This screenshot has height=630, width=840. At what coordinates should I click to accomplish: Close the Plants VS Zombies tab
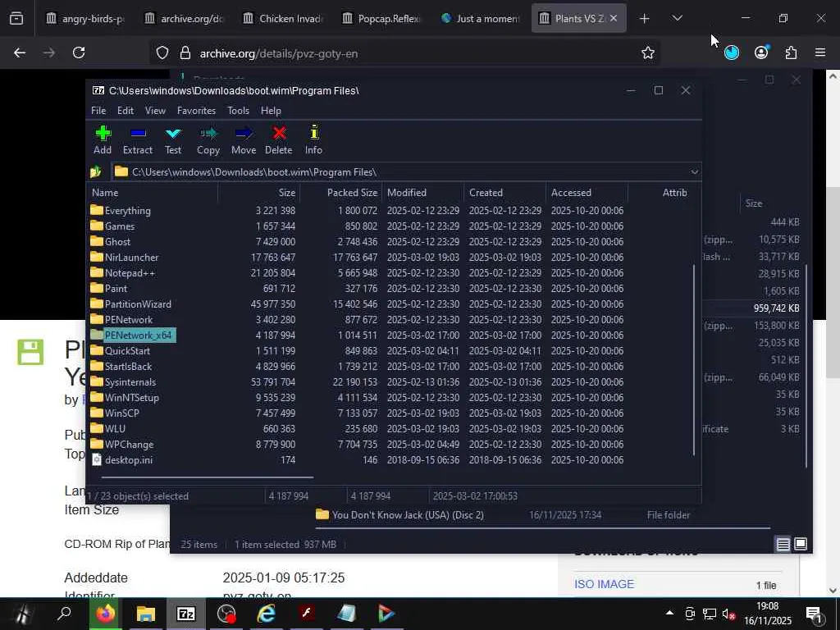614,18
